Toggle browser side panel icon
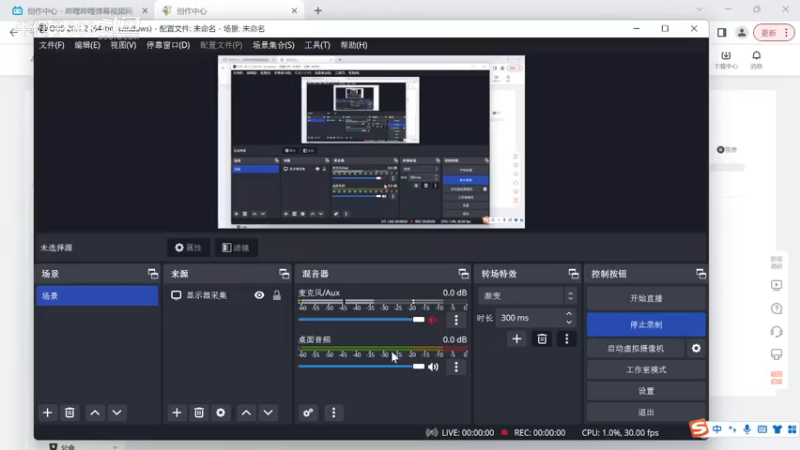The image size is (800, 450). tap(721, 33)
